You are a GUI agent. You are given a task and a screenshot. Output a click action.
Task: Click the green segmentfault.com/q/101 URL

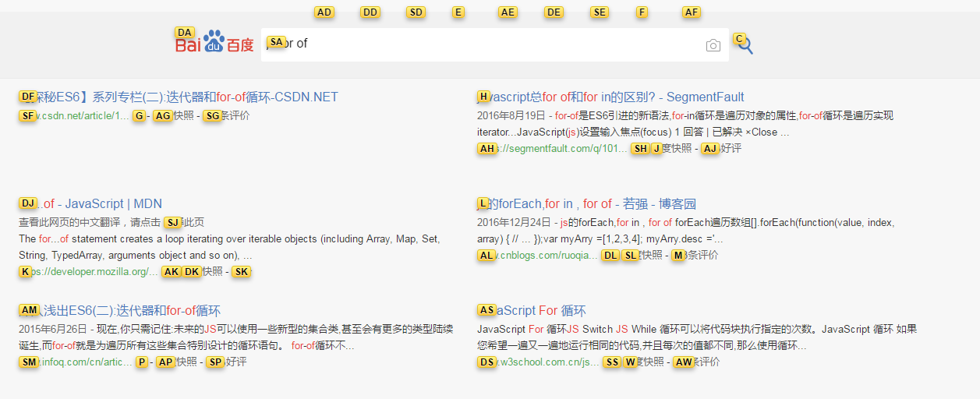tap(553, 149)
